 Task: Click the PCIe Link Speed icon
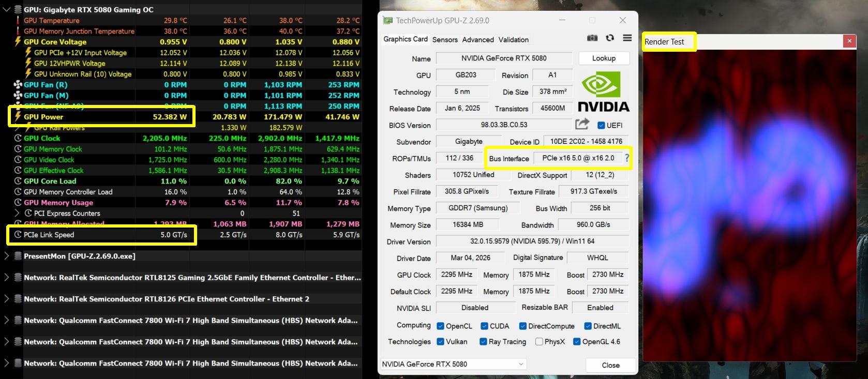[x=18, y=235]
